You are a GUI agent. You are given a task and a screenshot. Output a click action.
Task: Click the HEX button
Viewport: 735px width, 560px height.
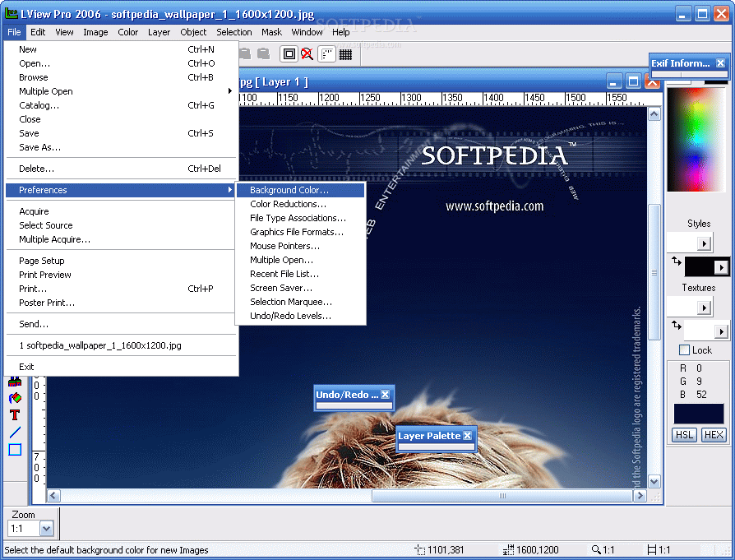[x=714, y=435]
